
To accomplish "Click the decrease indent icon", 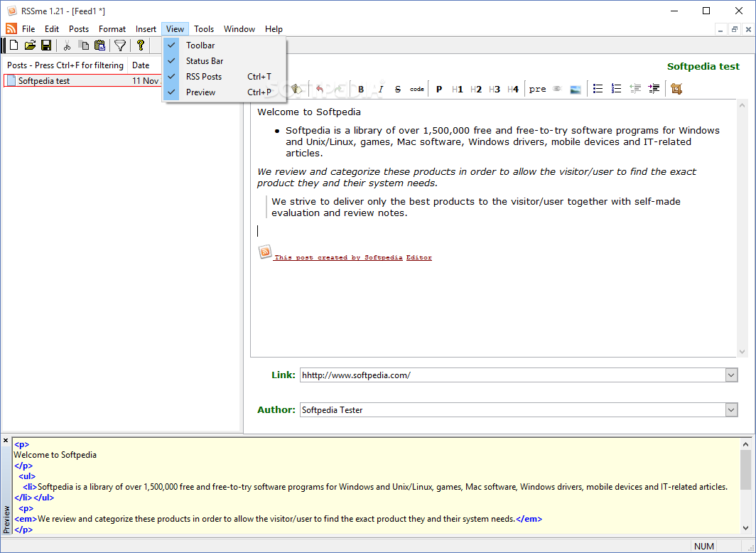I will pos(635,89).
